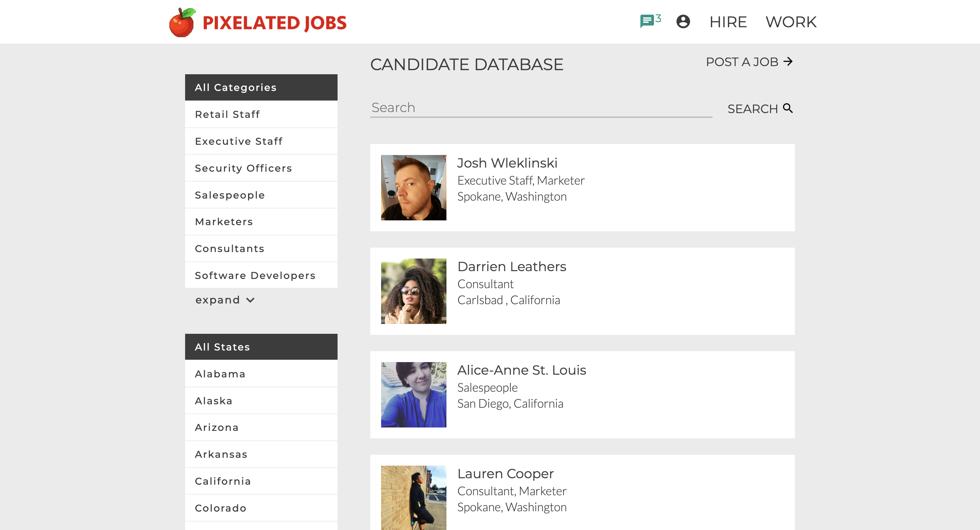Open Alice-Anne St. Louis name link
980x530 pixels.
[521, 370]
